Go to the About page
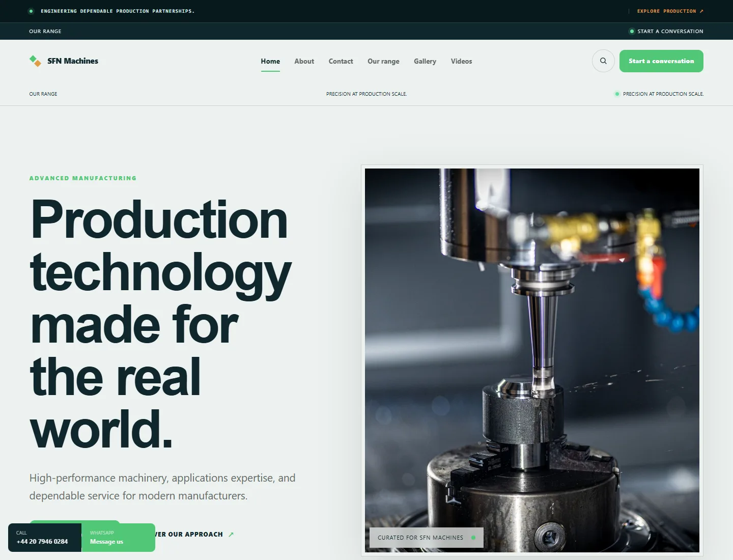Screen dimensions: 733x560 [x=304, y=61]
